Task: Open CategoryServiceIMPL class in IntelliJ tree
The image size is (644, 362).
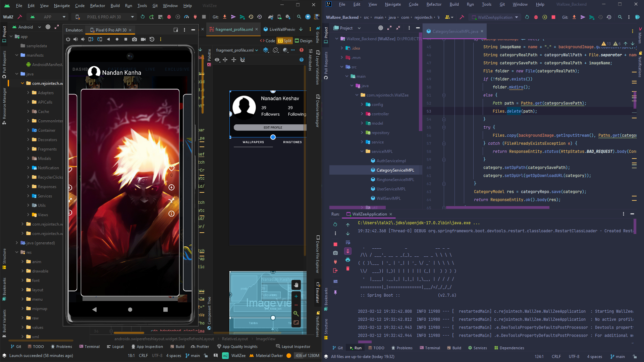Action: click(x=395, y=170)
